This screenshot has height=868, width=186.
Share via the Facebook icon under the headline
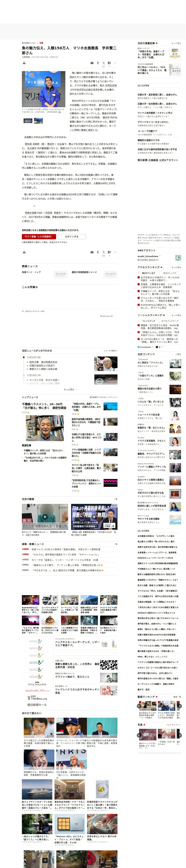pyautogui.click(x=98, y=63)
